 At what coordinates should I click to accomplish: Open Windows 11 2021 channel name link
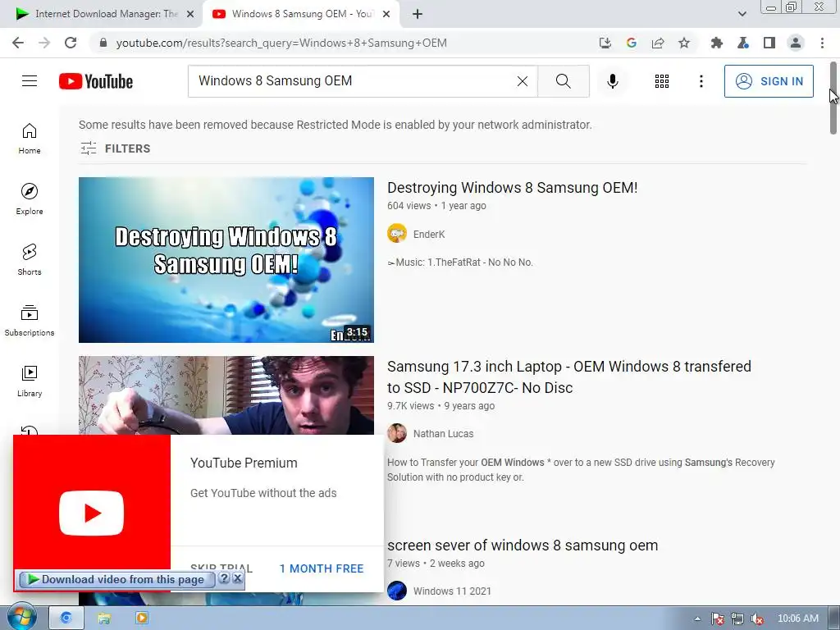[452, 591]
